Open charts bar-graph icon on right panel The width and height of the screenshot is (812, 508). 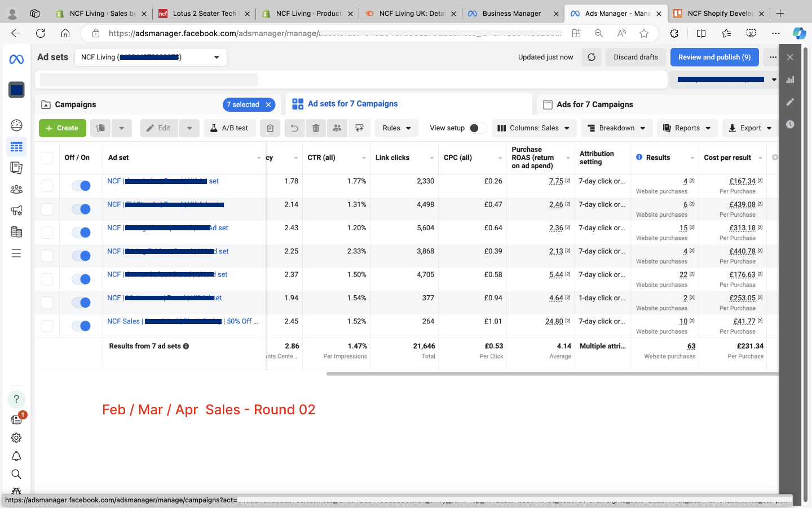click(790, 80)
